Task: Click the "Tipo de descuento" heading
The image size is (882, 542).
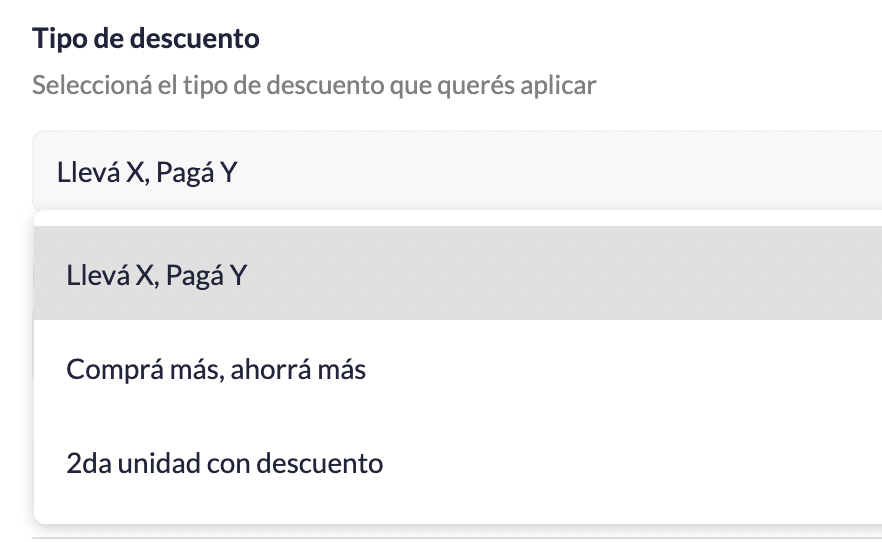Action: pos(146,39)
